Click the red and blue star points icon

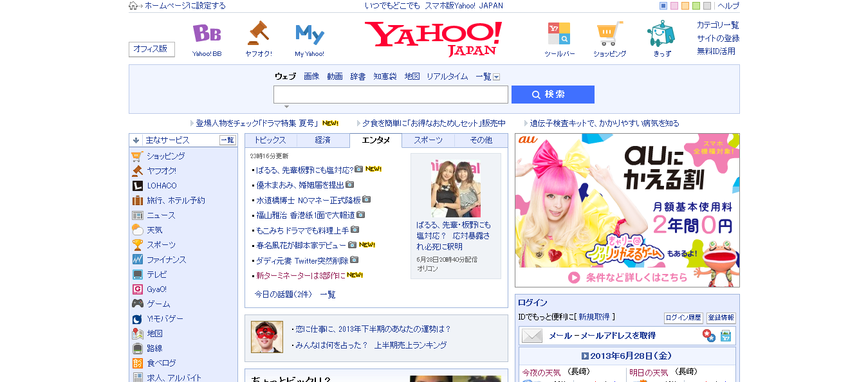tap(708, 336)
